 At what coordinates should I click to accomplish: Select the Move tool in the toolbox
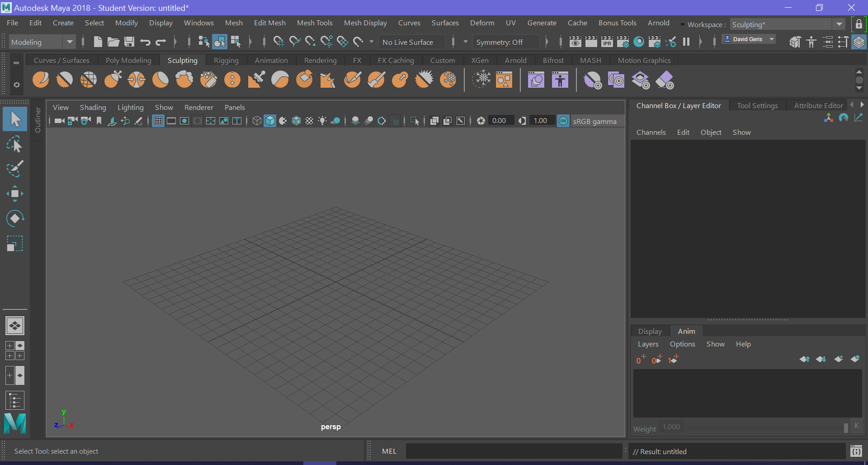click(x=15, y=194)
